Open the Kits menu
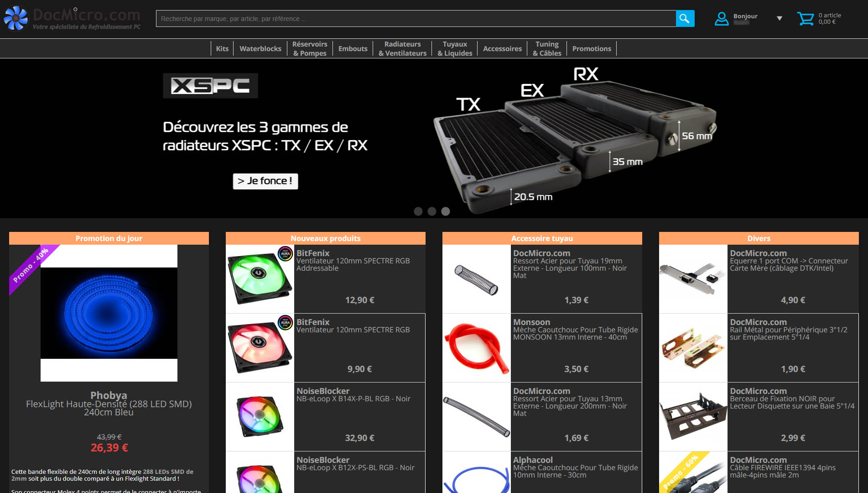 (222, 49)
